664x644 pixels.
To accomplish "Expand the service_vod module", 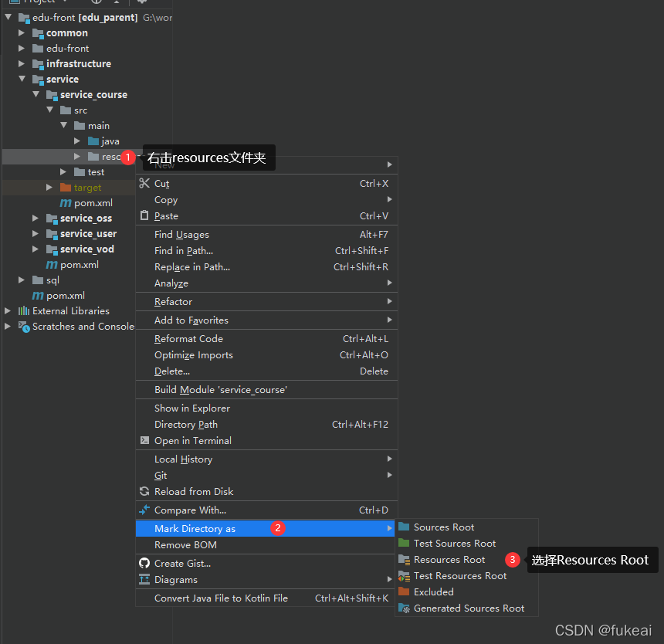I will click(36, 249).
